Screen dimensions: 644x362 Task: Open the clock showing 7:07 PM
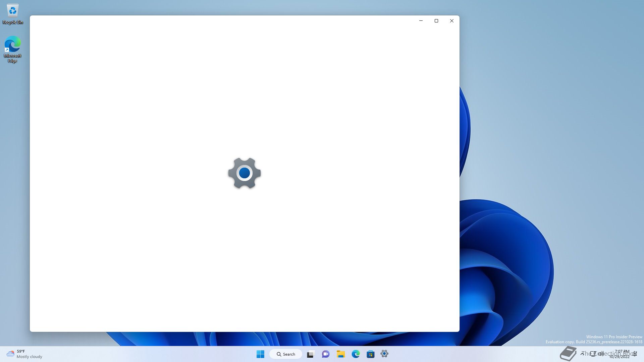click(620, 354)
